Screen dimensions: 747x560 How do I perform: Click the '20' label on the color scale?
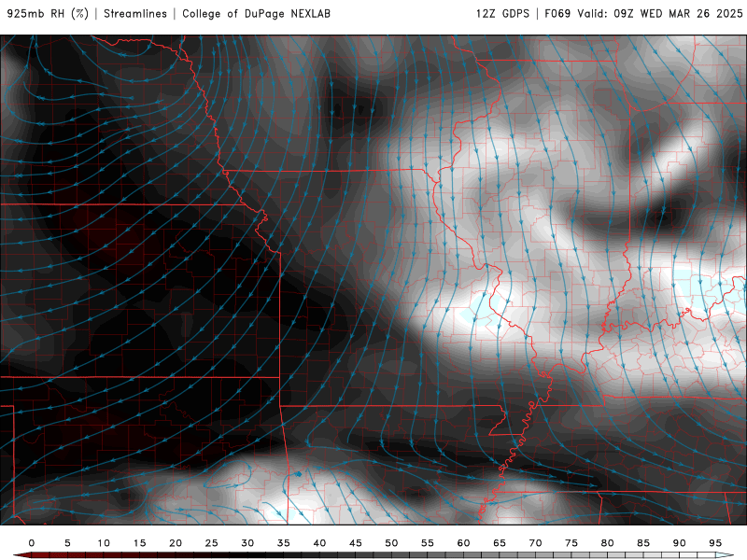pyautogui.click(x=176, y=543)
